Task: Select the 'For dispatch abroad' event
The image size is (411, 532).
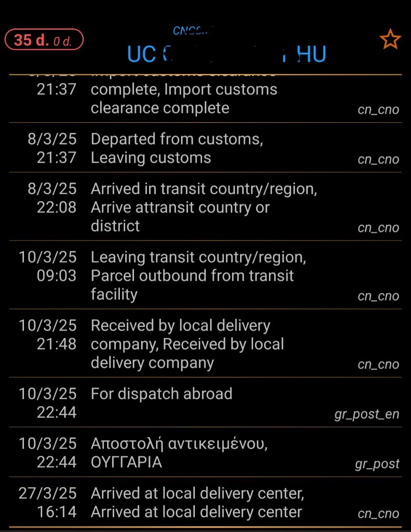Action: coord(205,403)
